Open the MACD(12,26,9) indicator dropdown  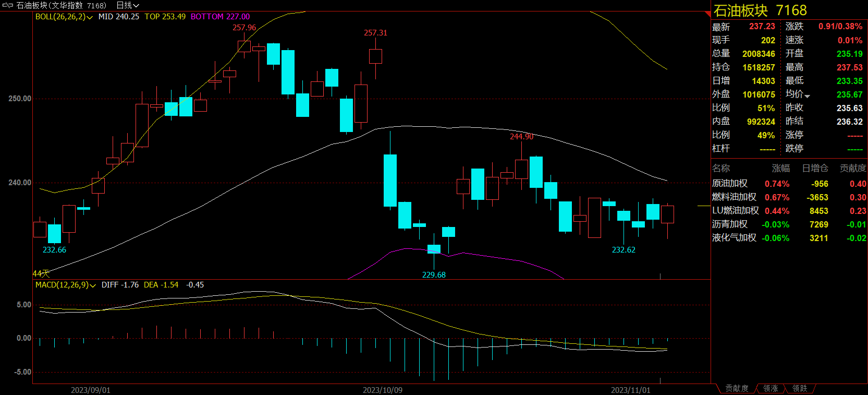[66, 285]
